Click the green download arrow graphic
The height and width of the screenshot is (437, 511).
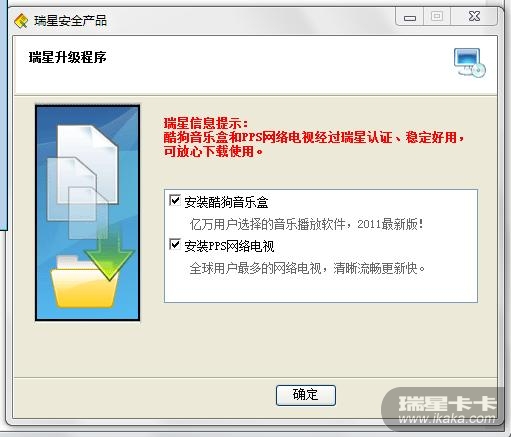109,257
